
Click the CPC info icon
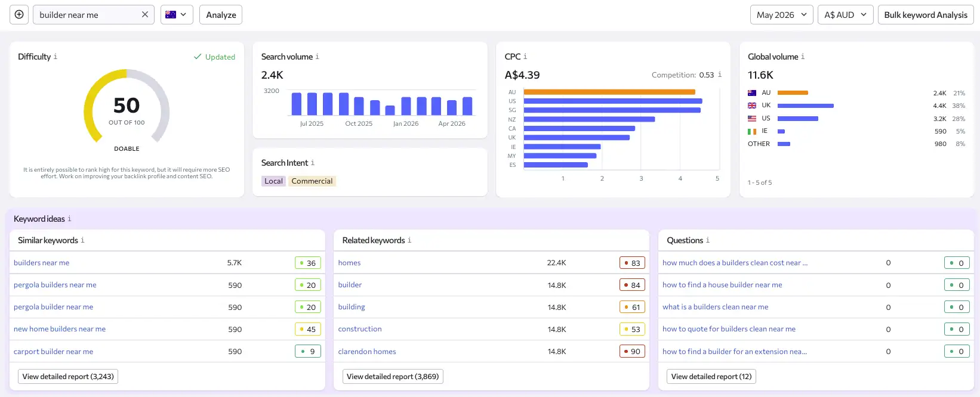pos(525,57)
